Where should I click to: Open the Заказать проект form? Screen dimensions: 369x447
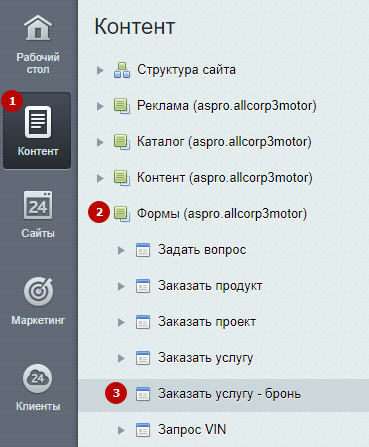pyautogui.click(x=207, y=322)
